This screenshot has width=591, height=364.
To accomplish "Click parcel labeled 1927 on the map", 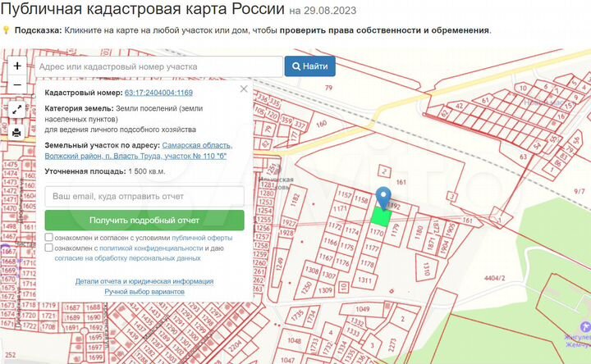I will click(289, 223).
